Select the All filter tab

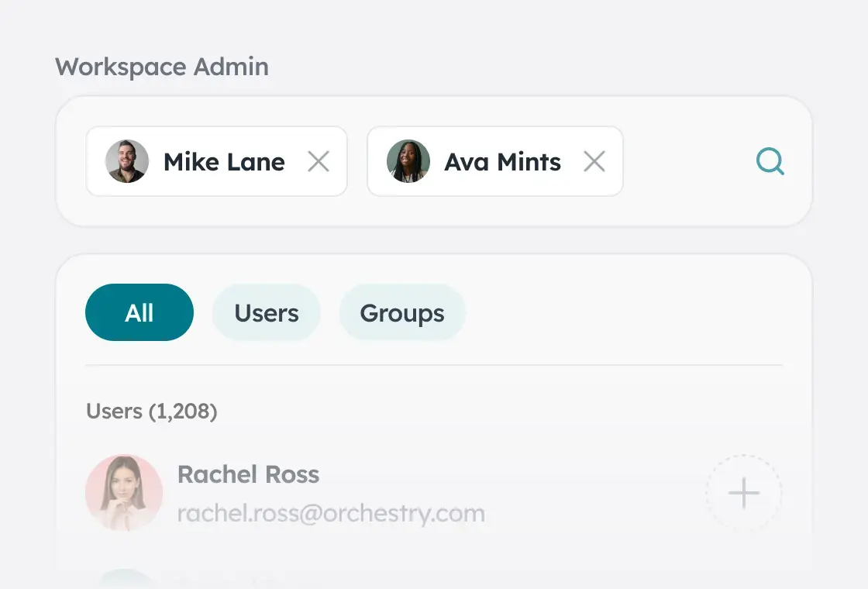(x=139, y=312)
